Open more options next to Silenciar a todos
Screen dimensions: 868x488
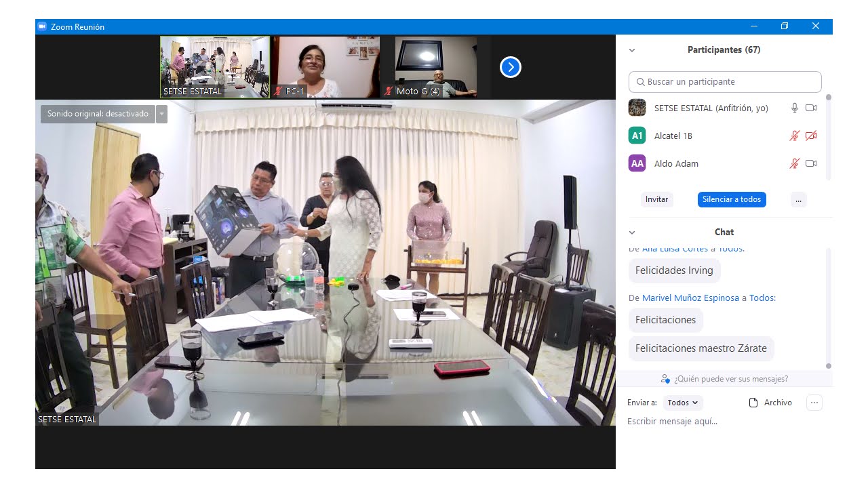pos(798,199)
